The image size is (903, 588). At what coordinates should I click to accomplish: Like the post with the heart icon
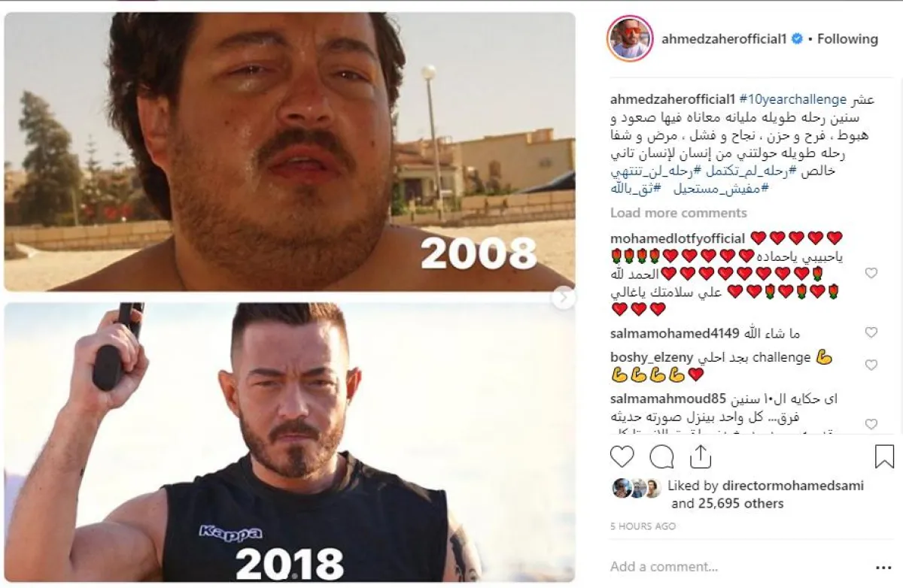[x=622, y=456]
